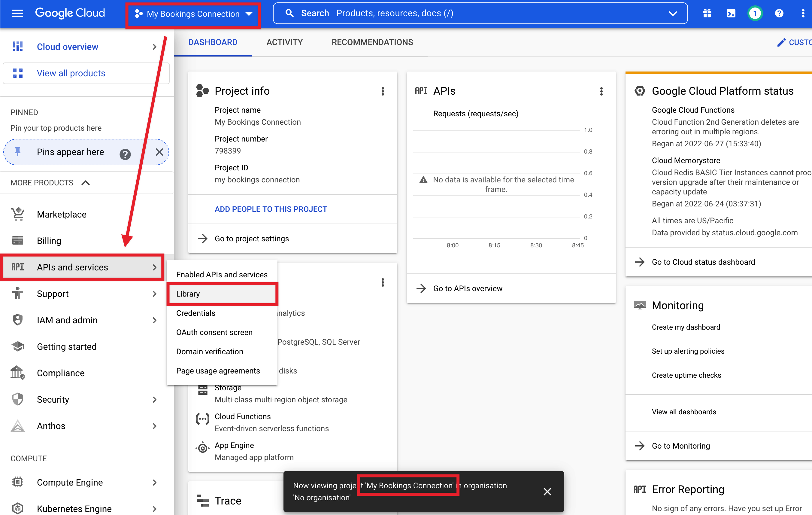Activate Cloud Shell terminal icon
Viewport: 812px width, 515px height.
[731, 13]
